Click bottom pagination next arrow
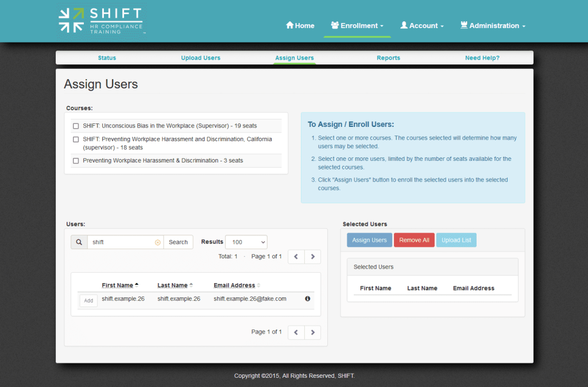The image size is (588, 387). coord(313,332)
